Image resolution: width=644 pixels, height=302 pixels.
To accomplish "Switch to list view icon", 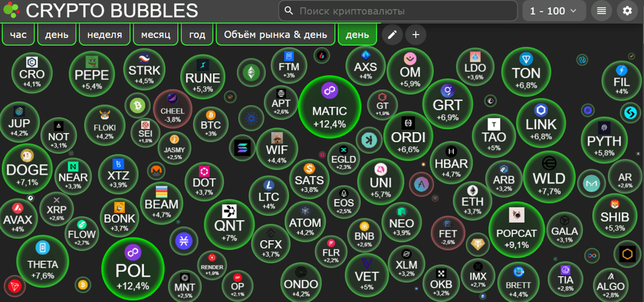I will 601,11.
